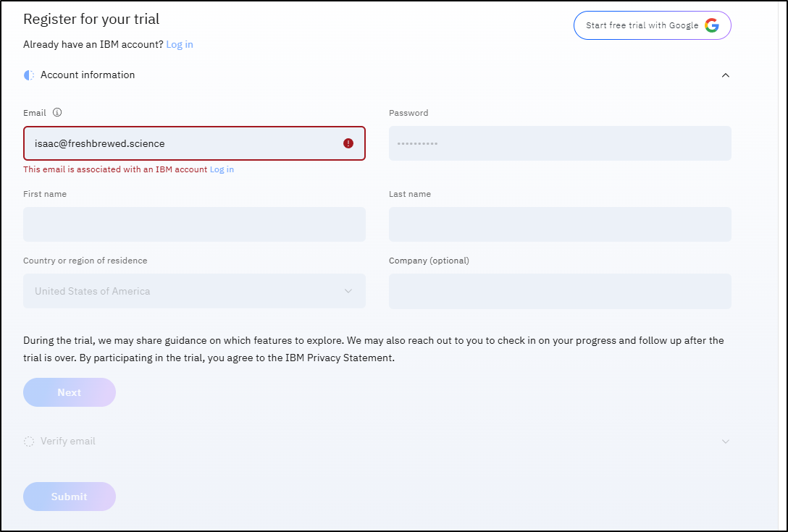788x532 pixels.
Task: Click the Email info icon
Action: [57, 112]
